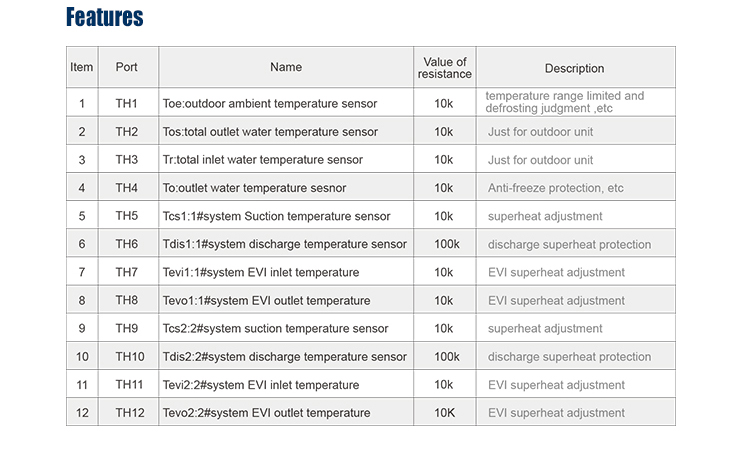Click Anti-freeze protection description cell

coord(575,188)
